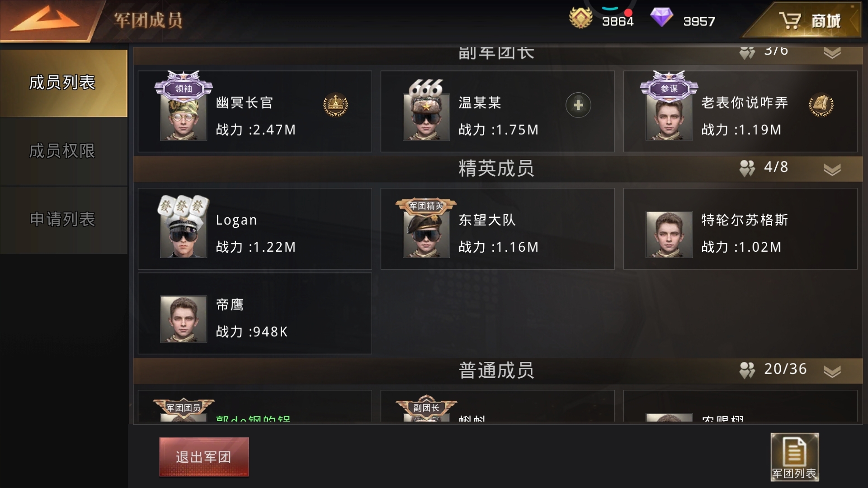
Task: Open the 申请列表 tab
Action: 63,220
